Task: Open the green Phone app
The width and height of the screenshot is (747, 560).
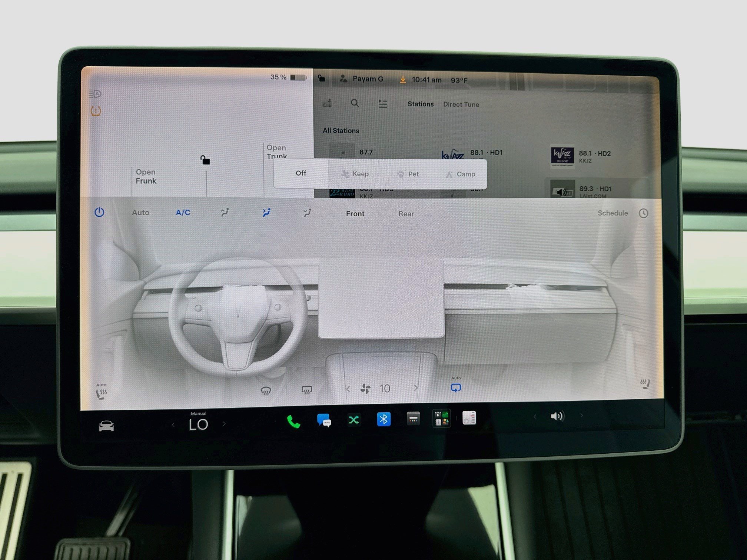Action: 293,421
